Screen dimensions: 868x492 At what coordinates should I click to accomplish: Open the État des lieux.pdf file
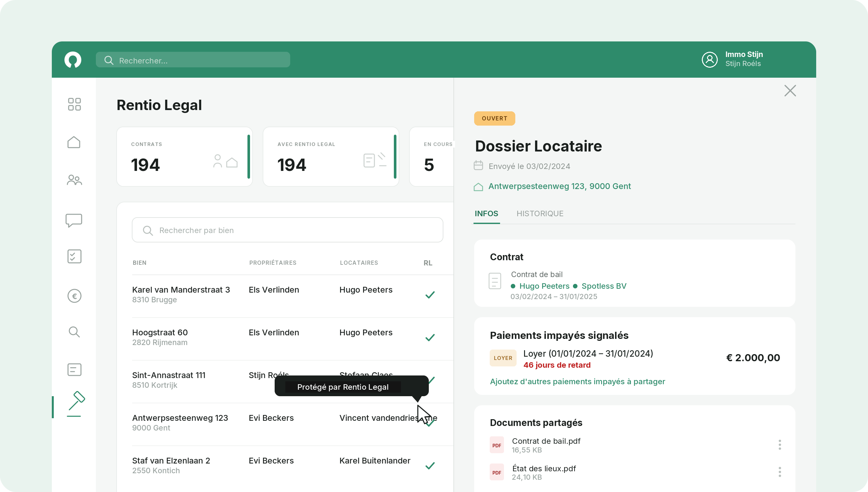(x=544, y=469)
